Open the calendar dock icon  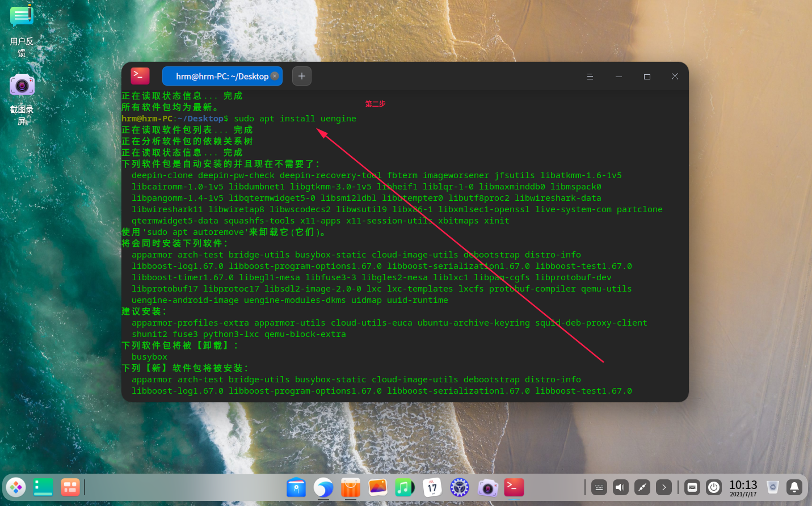pyautogui.click(x=432, y=487)
